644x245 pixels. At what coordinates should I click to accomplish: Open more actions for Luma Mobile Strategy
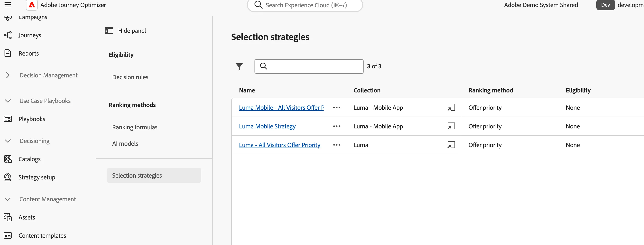337,126
